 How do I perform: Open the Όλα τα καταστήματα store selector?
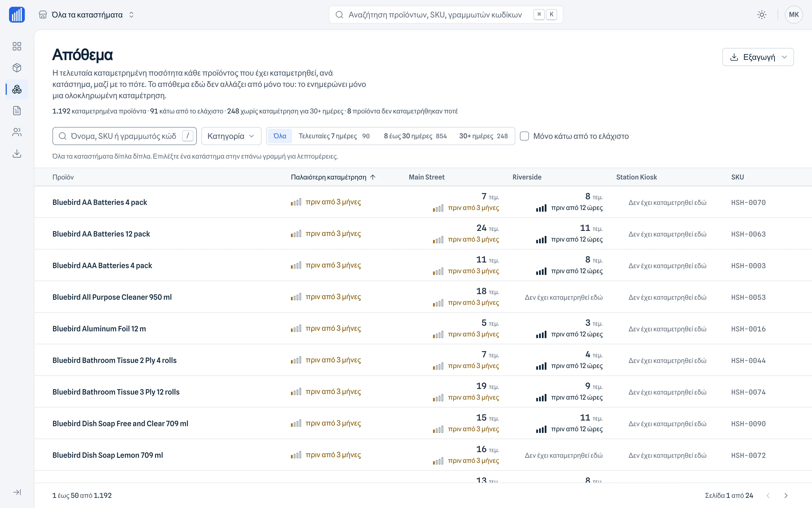point(87,15)
